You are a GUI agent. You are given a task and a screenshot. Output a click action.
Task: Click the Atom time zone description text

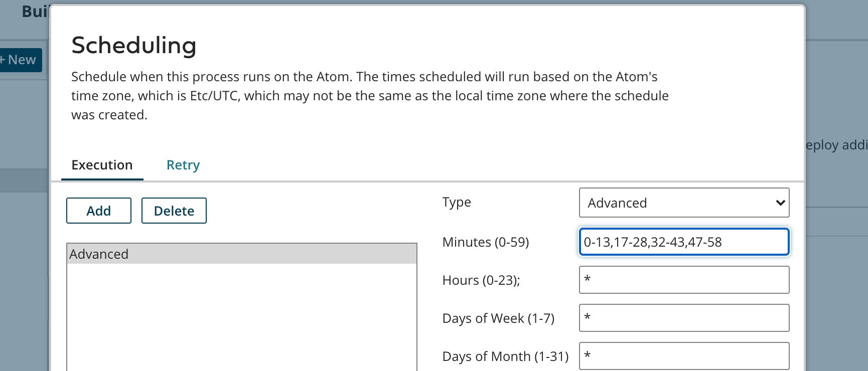[370, 96]
